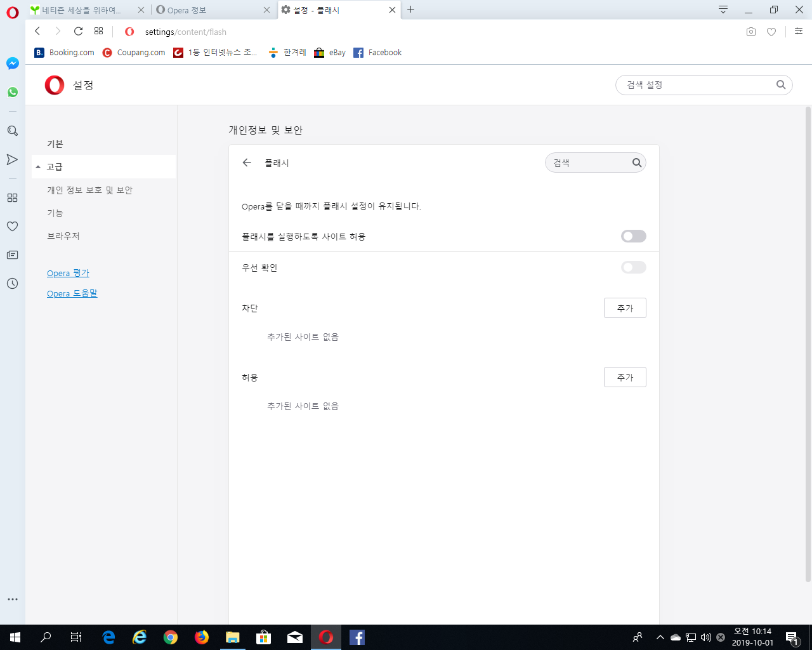Open Windows Start menu
Viewport: 812px width, 650px height.
click(x=15, y=637)
